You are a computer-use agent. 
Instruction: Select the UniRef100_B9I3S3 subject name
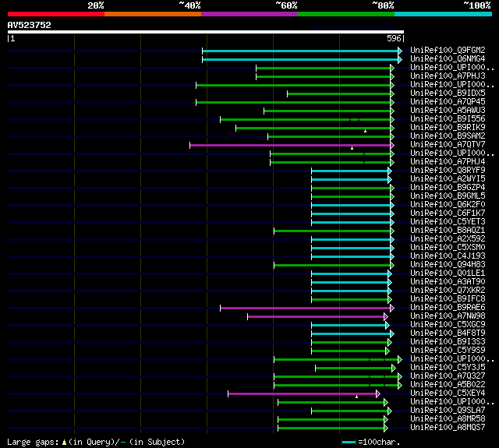pos(448,342)
